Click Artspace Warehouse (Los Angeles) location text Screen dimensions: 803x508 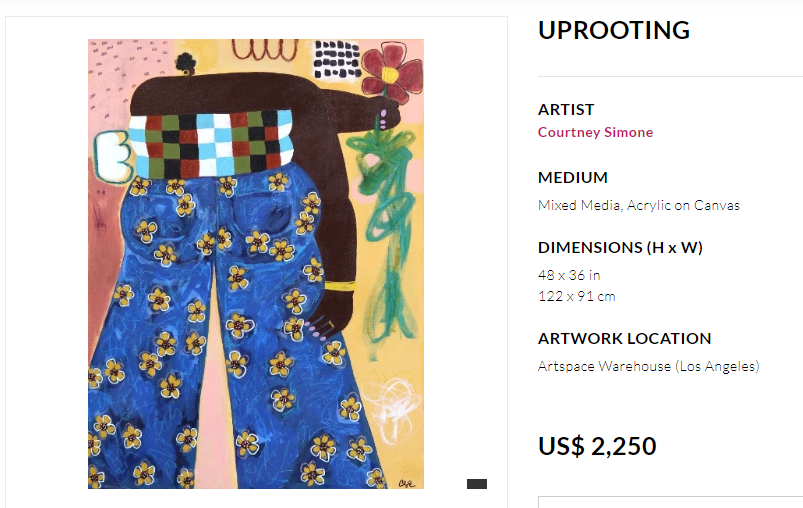(x=648, y=367)
